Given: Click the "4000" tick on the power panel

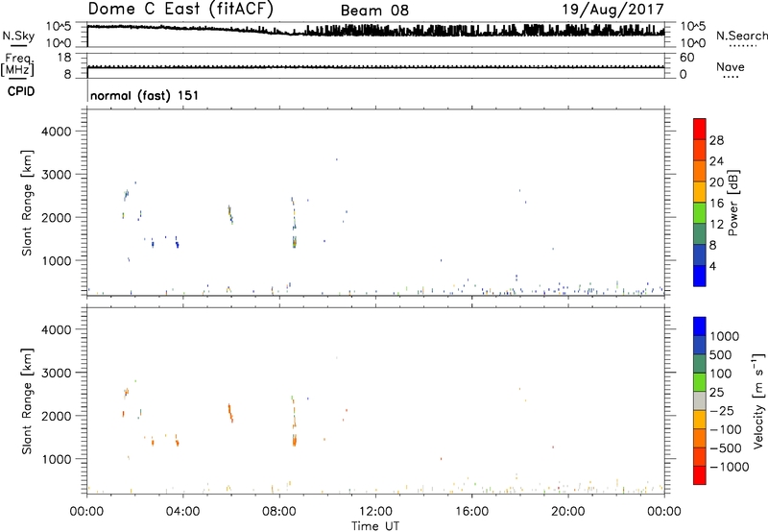Looking at the screenshot, I should click(57, 132).
